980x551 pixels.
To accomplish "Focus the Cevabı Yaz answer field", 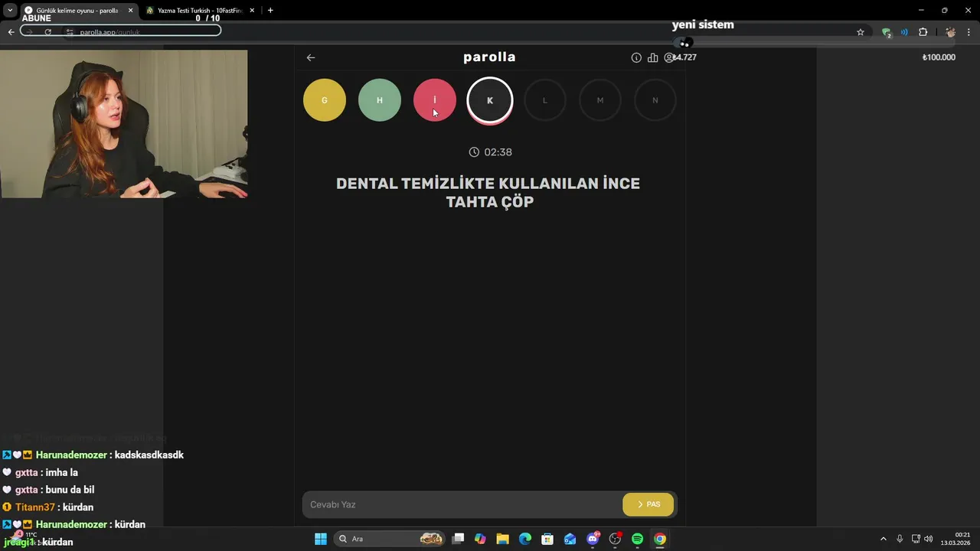I will tap(462, 504).
